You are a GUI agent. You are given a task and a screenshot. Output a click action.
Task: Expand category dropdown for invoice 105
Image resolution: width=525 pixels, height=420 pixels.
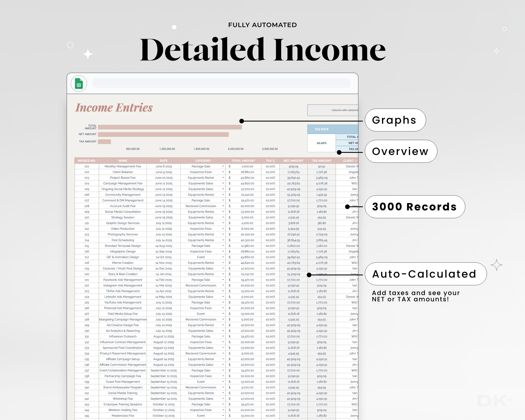[223, 189]
